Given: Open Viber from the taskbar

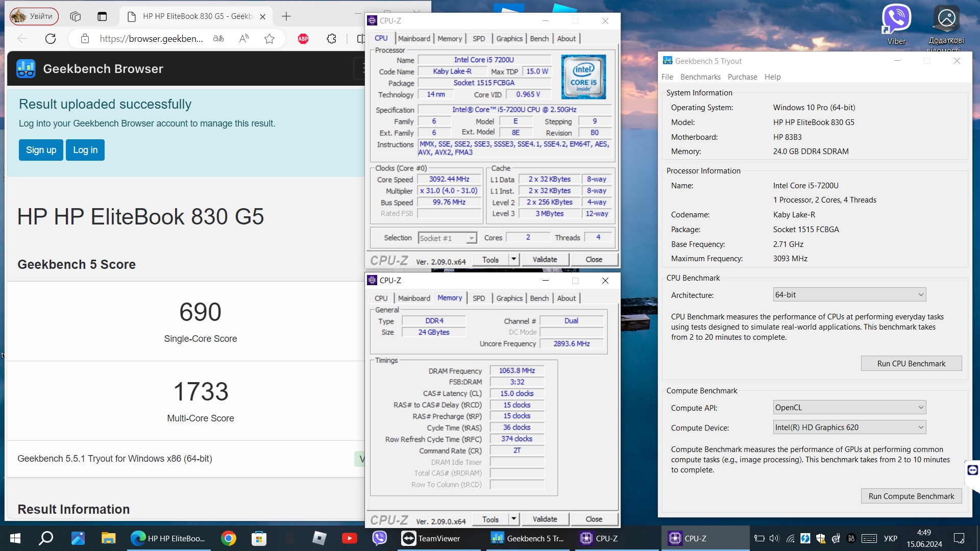Looking at the screenshot, I should click(380, 538).
